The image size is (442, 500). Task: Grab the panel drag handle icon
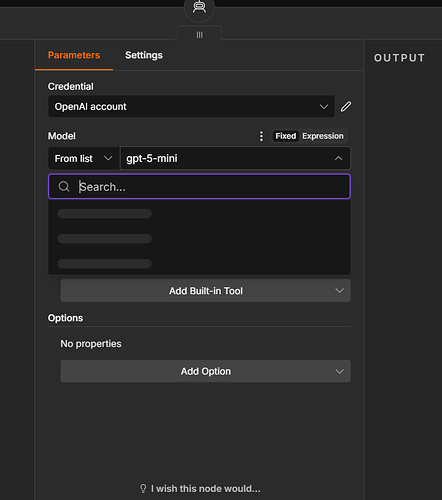coord(199,35)
